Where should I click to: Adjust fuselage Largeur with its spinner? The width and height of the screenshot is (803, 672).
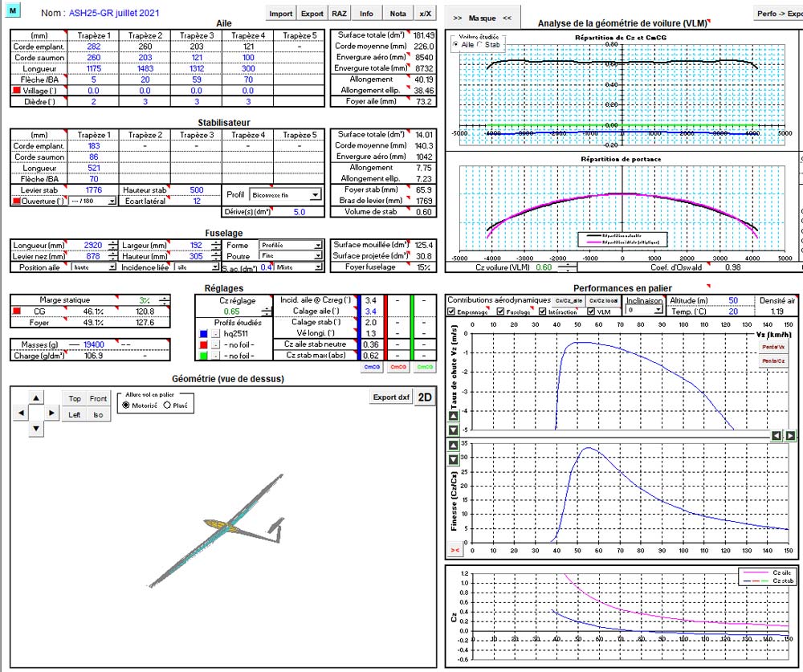(x=215, y=246)
